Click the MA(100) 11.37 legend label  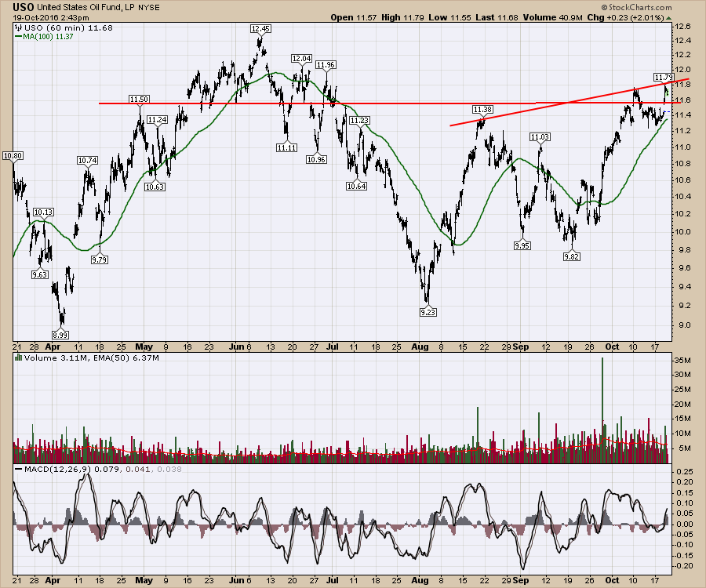44,36
